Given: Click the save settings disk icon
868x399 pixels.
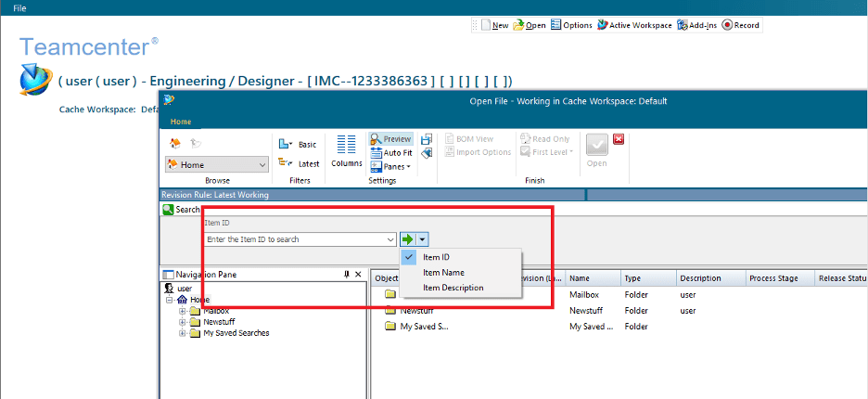Looking at the screenshot, I should [x=427, y=139].
